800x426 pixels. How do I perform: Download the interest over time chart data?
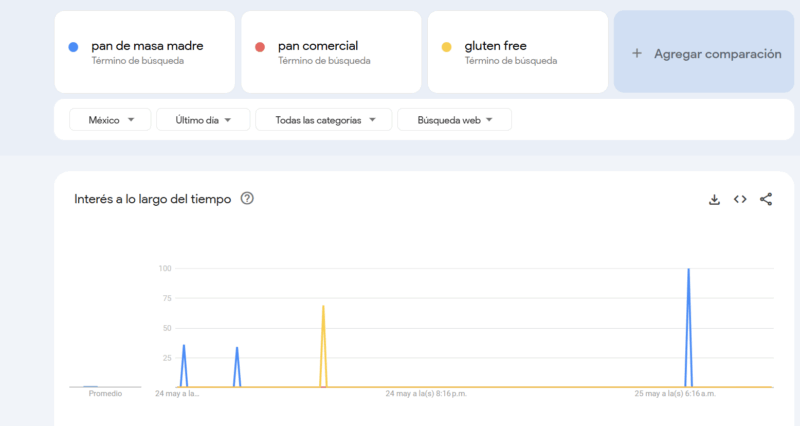click(714, 199)
